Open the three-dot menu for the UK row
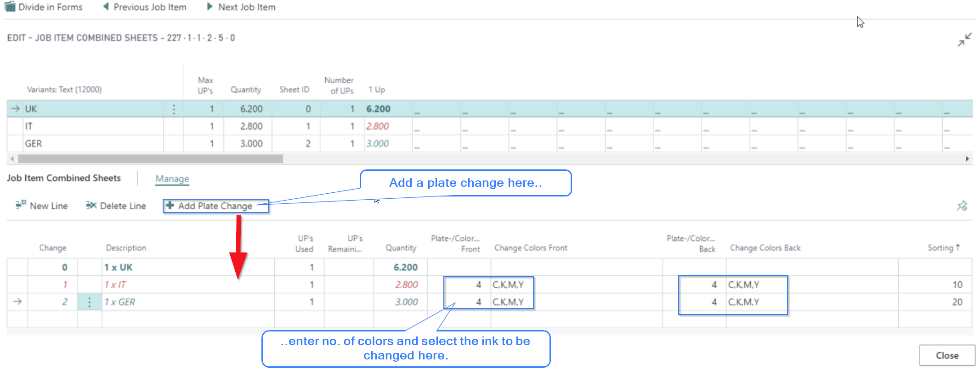 (x=174, y=109)
